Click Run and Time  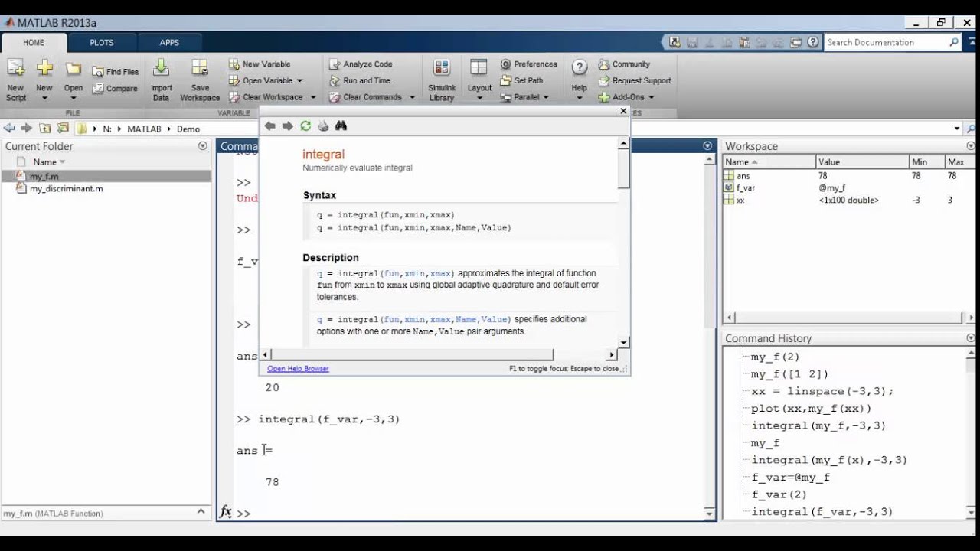360,80
